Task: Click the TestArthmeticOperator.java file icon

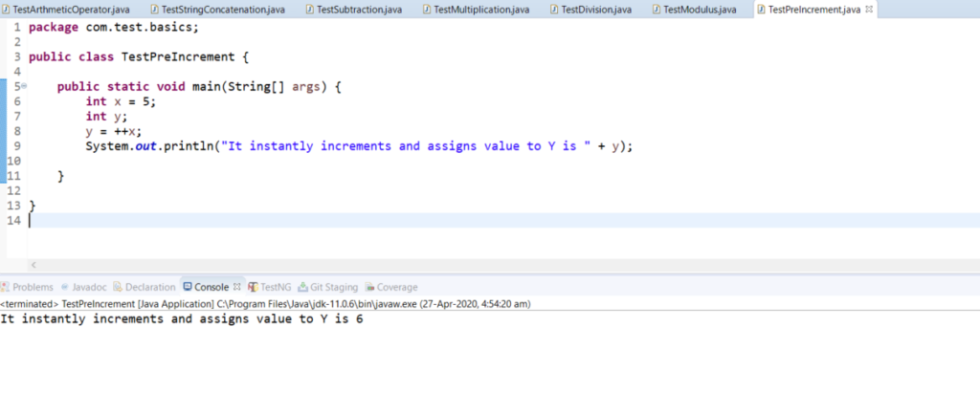Action: 7,10
